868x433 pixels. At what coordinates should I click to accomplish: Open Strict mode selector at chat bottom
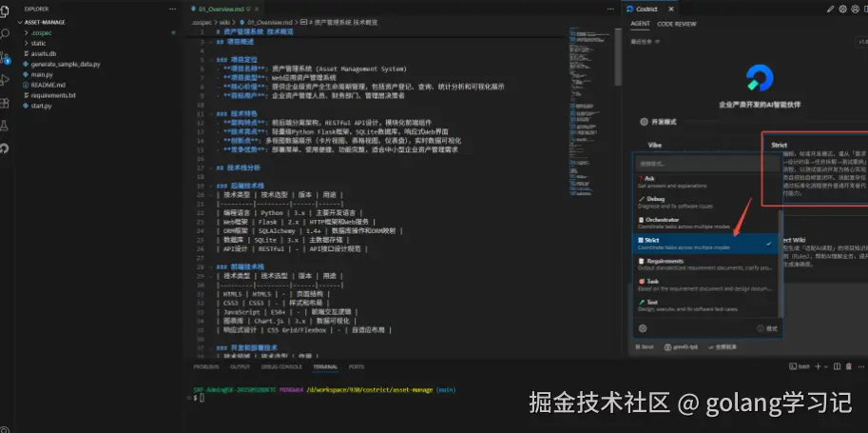pyautogui.click(x=645, y=346)
